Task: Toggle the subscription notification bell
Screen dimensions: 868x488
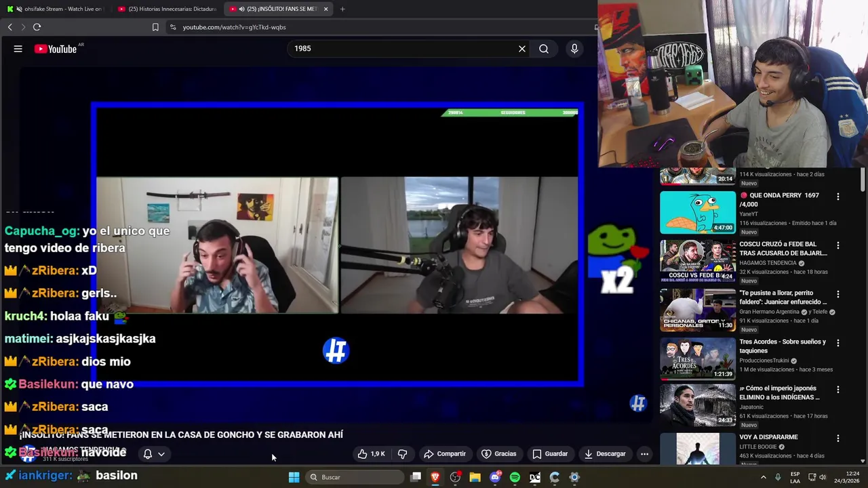Action: 147,454
